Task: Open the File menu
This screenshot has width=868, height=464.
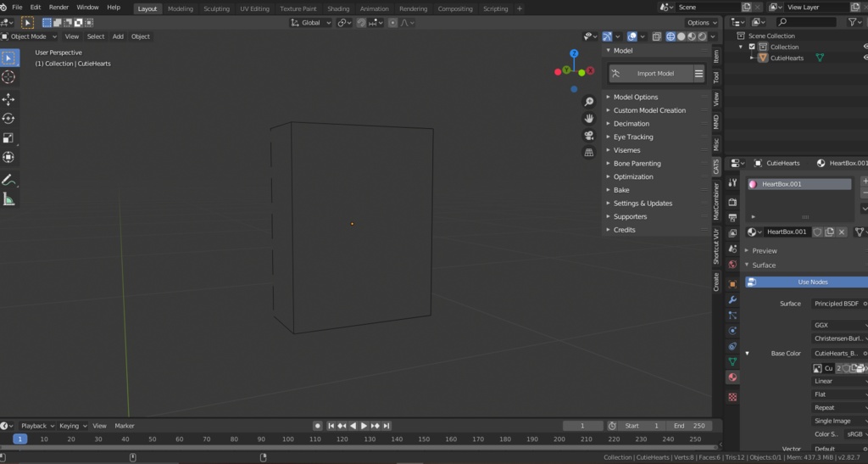Action: pos(17,7)
